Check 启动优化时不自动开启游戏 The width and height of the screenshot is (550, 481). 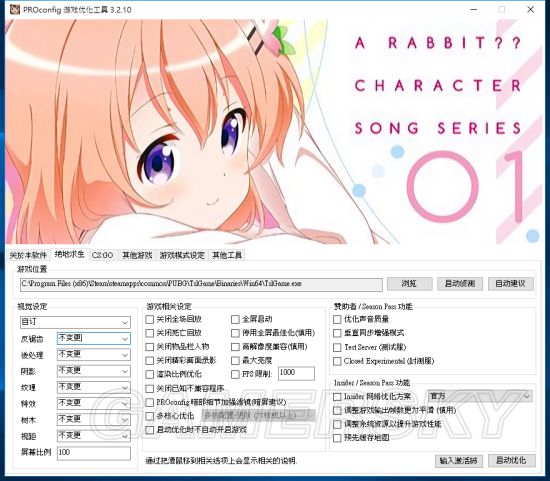150,430
